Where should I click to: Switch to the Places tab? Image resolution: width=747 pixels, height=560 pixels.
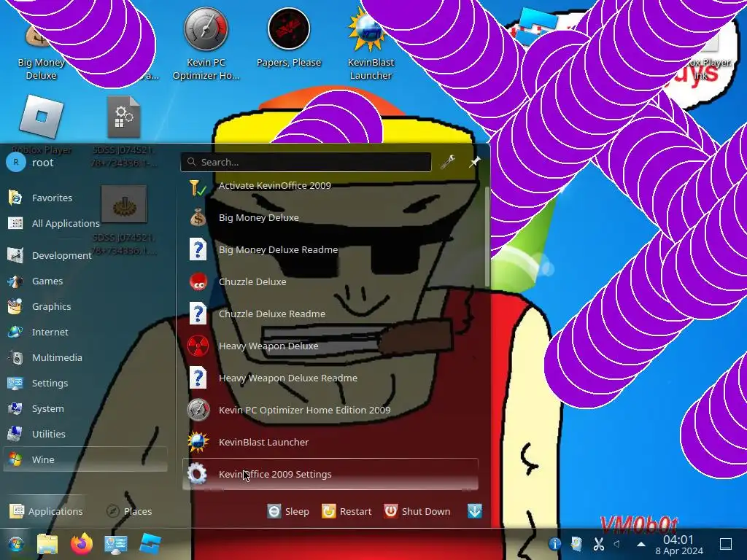[129, 511]
